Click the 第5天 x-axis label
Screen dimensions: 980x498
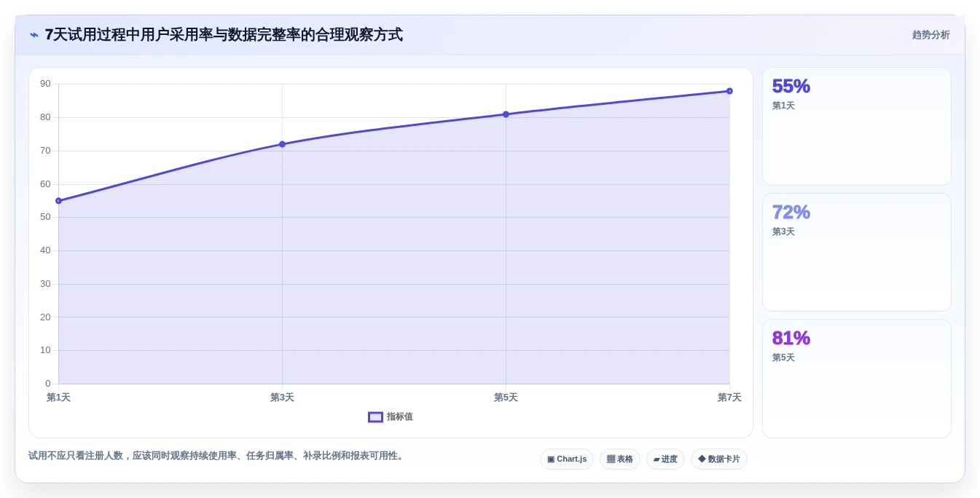506,398
